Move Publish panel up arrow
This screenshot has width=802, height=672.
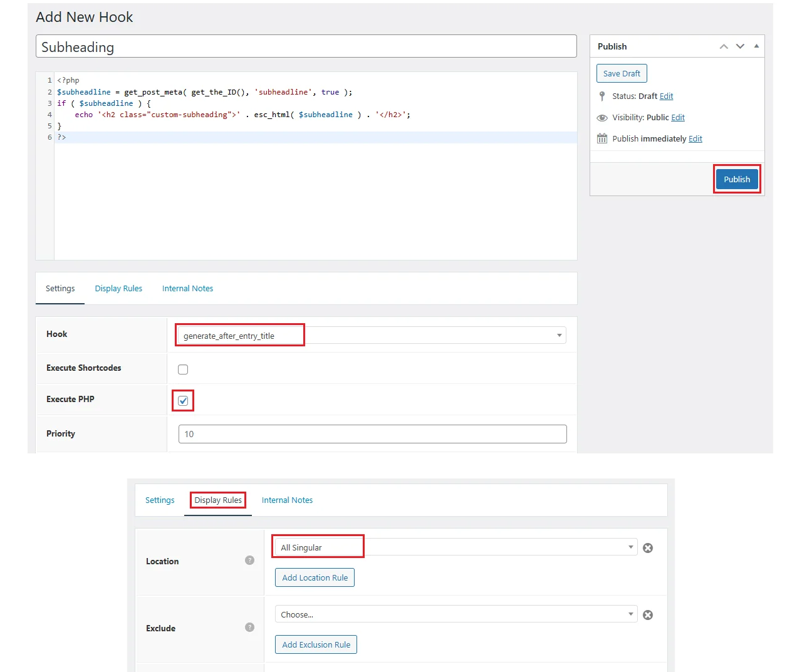pyautogui.click(x=724, y=46)
